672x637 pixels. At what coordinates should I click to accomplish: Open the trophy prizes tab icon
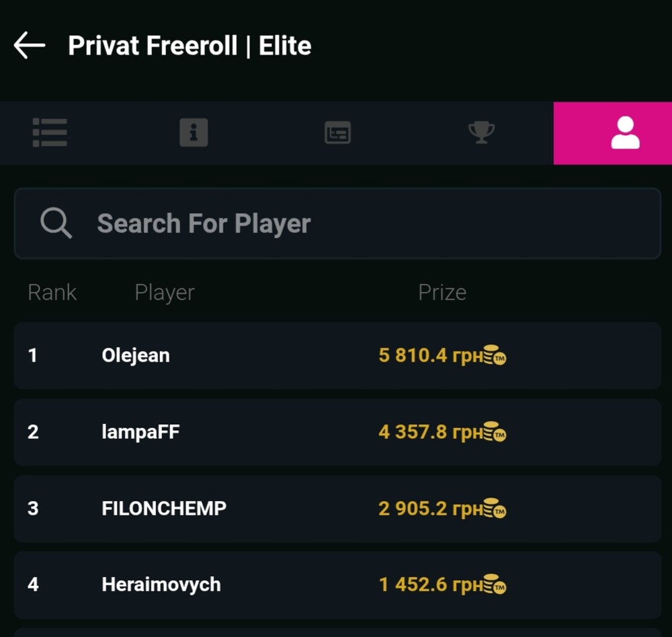click(x=481, y=132)
